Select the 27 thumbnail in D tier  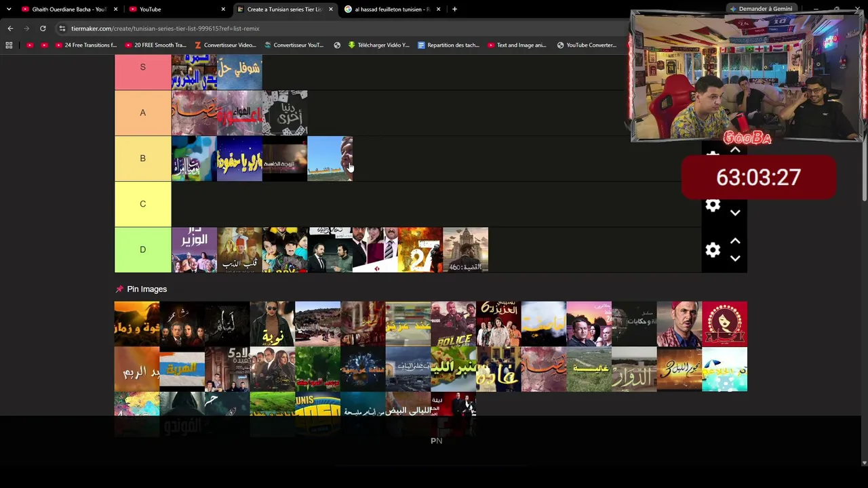[x=420, y=249]
